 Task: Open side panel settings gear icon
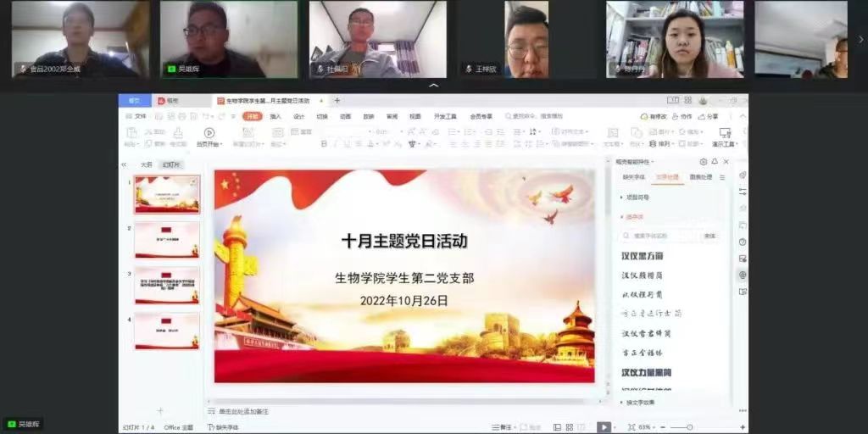703,162
